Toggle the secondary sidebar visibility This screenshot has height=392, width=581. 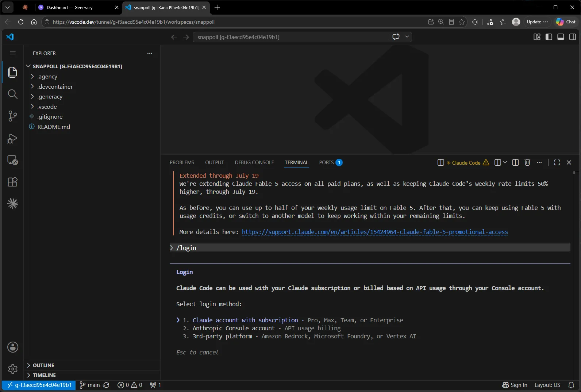click(573, 37)
